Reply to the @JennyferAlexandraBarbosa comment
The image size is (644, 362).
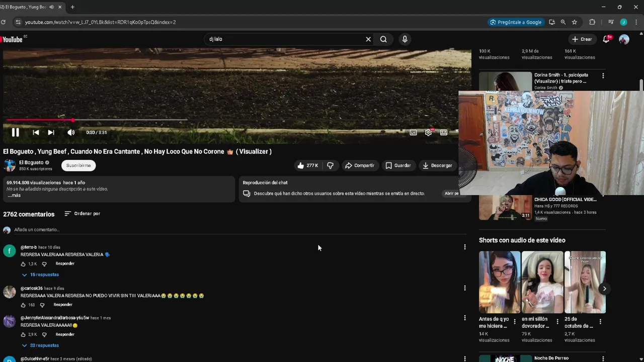65,334
